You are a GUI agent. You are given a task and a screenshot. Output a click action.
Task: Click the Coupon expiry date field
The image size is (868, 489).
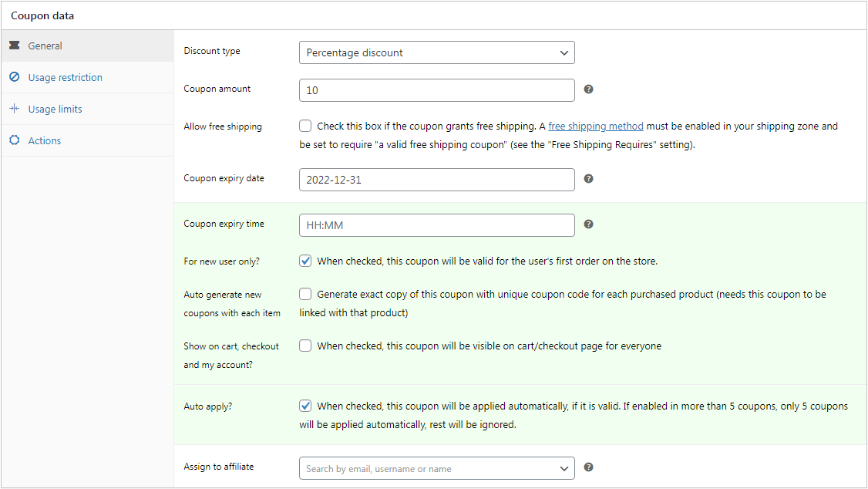[437, 180]
